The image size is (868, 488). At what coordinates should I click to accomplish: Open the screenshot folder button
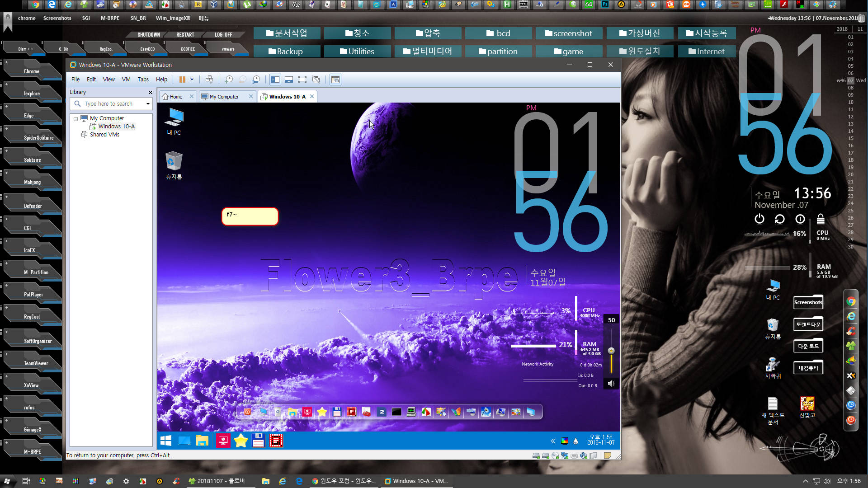click(x=569, y=33)
